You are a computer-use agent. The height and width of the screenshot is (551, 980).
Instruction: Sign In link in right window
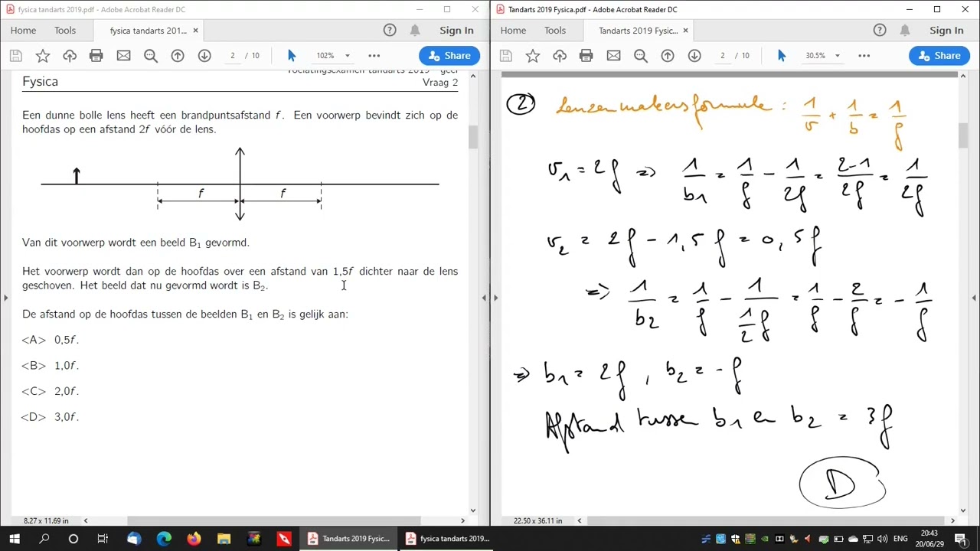point(946,31)
